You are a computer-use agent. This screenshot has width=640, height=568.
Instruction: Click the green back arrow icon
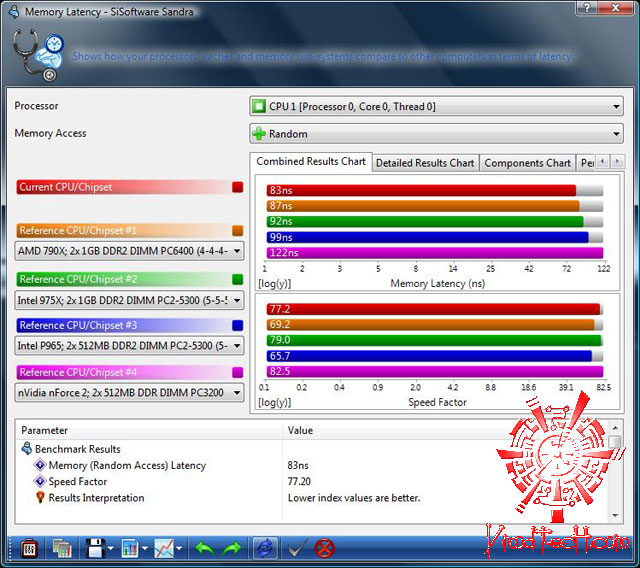tap(205, 549)
